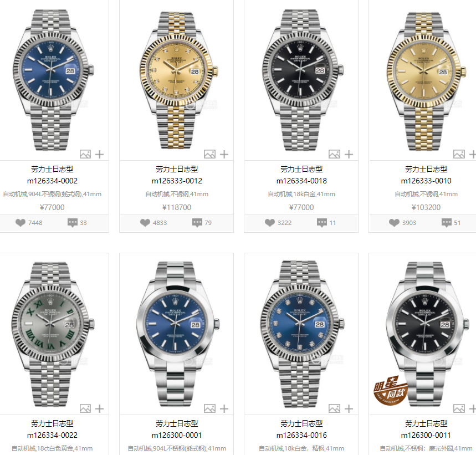
Task: Click the plus compare icon for m126333-0012
Action: [x=224, y=154]
